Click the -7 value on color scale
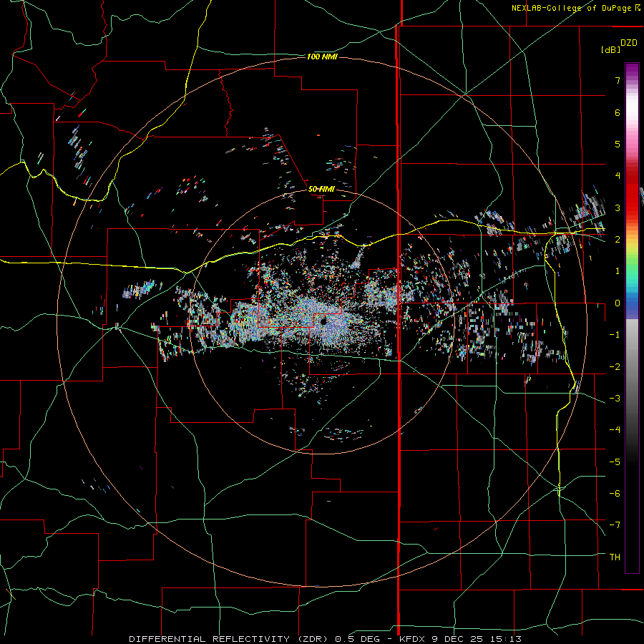Viewport: 644px width, 644px height. click(615, 525)
